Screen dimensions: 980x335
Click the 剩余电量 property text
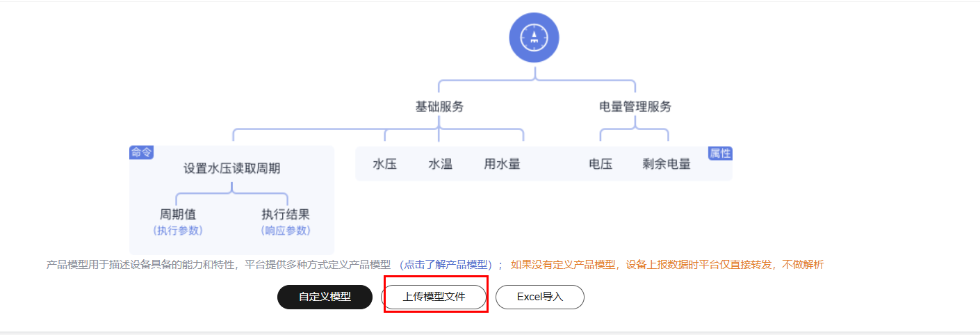667,165
